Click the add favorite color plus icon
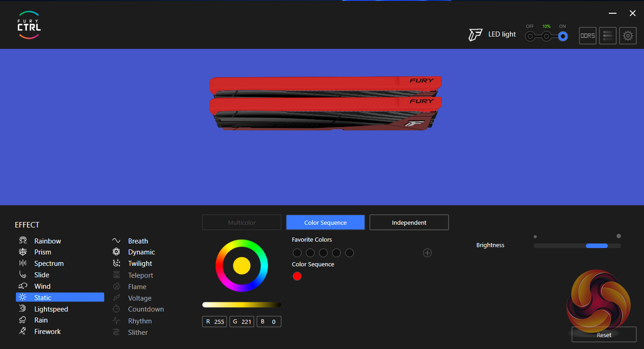Viewport: 644px width, 349px height. pos(427,253)
